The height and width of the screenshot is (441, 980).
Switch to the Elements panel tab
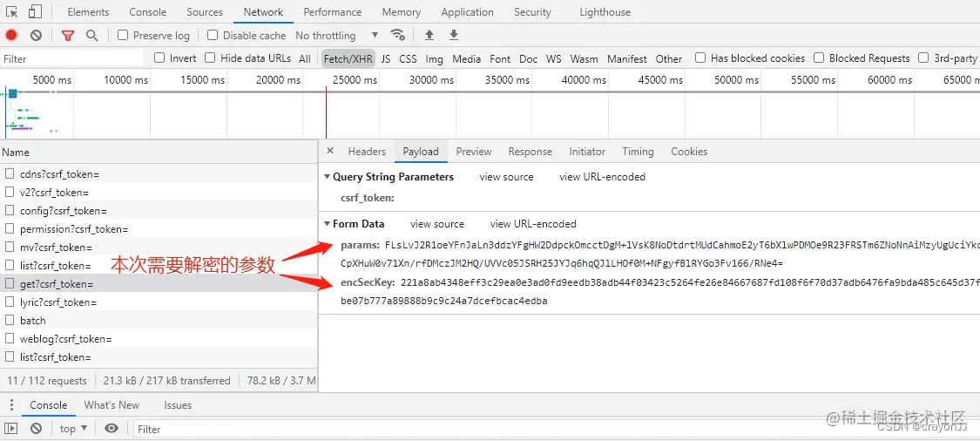[x=88, y=12]
